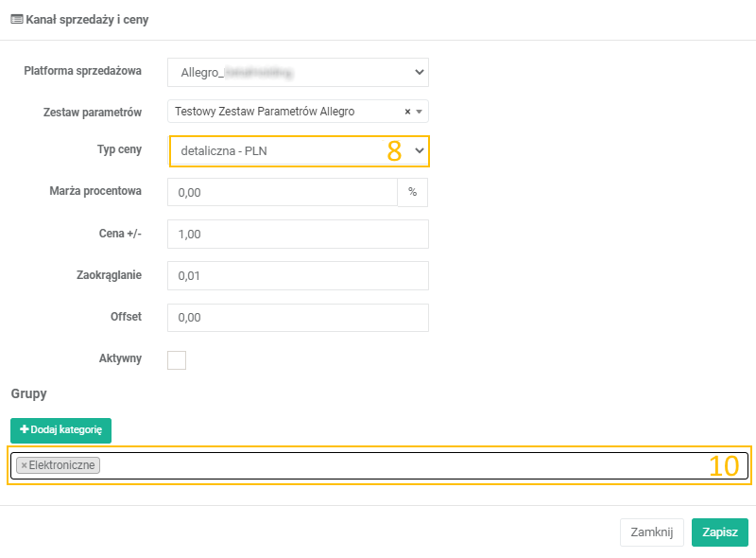756x558 pixels.
Task: Open the Typ ceny dropdown
Action: click(298, 151)
